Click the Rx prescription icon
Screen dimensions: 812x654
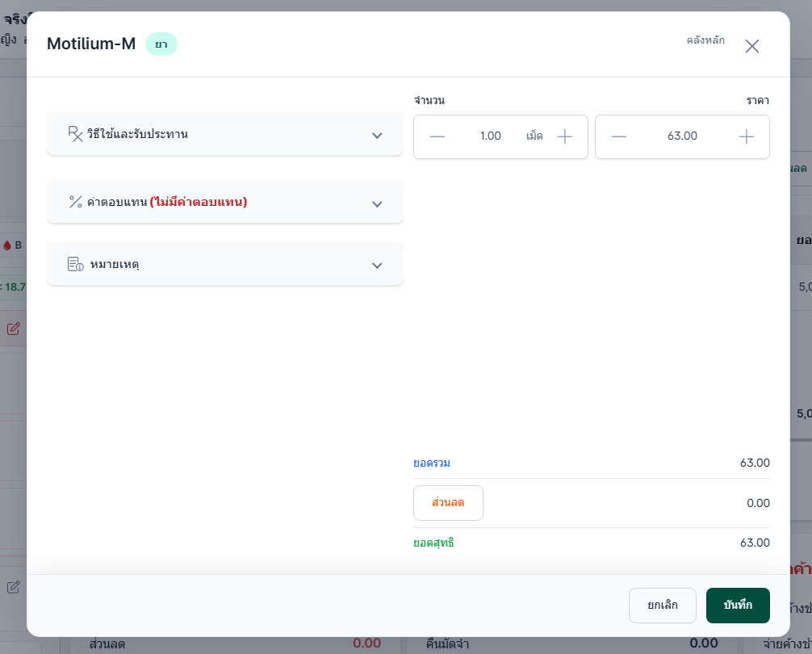point(76,133)
